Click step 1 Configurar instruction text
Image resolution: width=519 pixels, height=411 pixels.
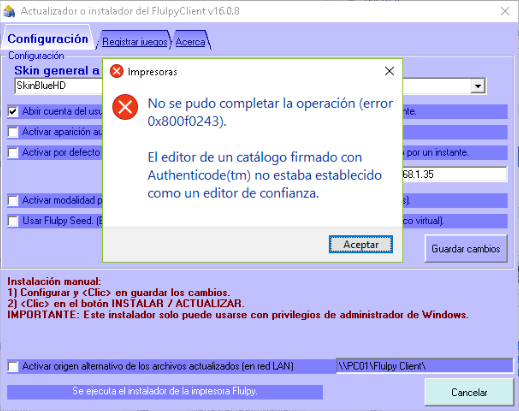point(119,293)
